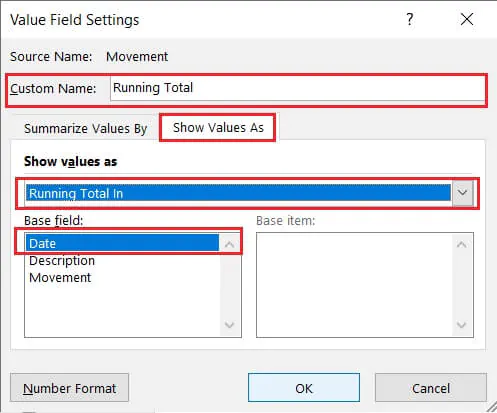Open the Running Total In dropdown arrow
The image size is (497, 413).
click(x=462, y=193)
